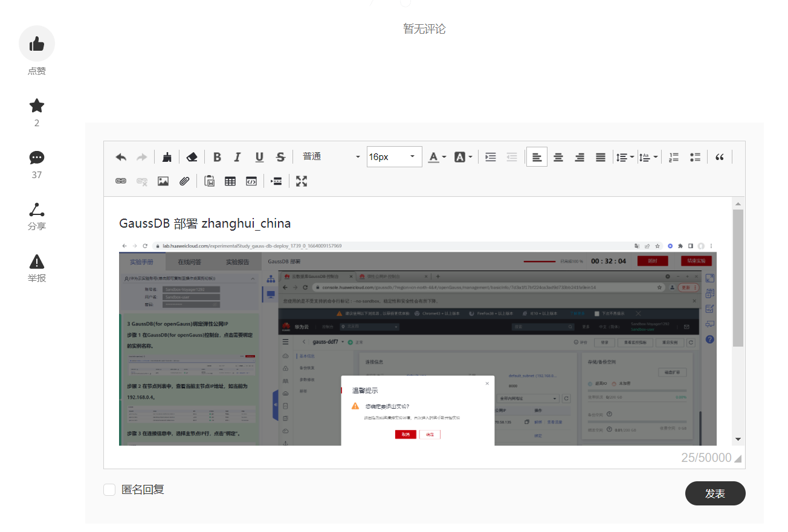788x532 pixels.
Task: Click the embedded lab screenshot image
Action: coord(418,343)
